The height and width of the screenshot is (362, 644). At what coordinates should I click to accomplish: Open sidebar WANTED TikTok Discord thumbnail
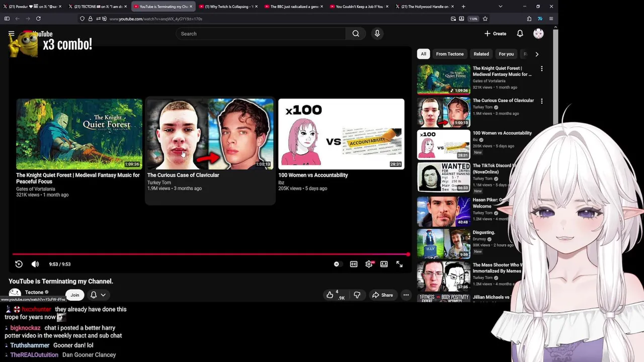point(443,177)
